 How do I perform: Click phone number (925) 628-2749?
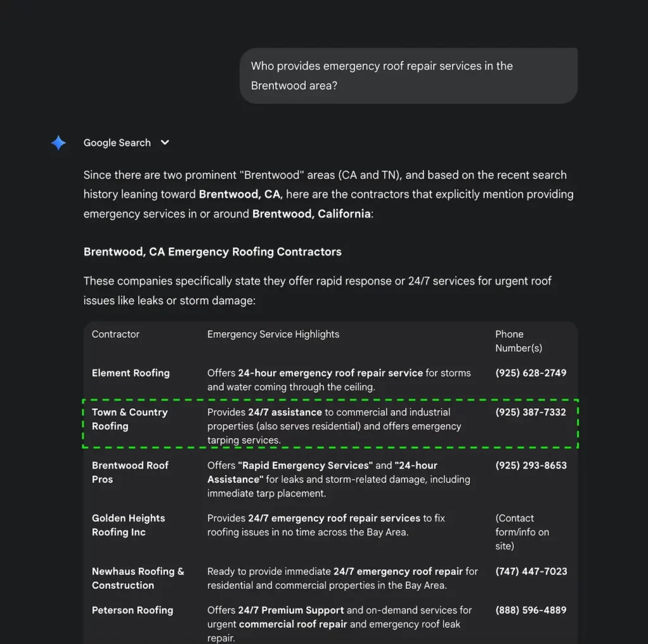click(x=530, y=373)
